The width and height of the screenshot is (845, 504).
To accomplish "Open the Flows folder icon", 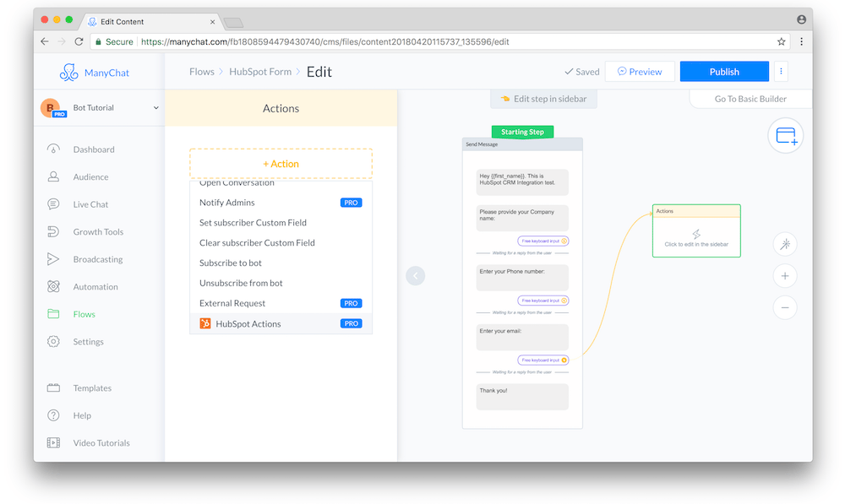I will click(53, 314).
